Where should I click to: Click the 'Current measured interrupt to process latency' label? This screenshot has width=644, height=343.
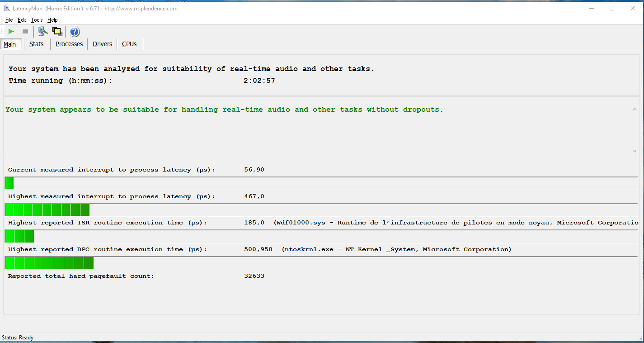pos(112,170)
